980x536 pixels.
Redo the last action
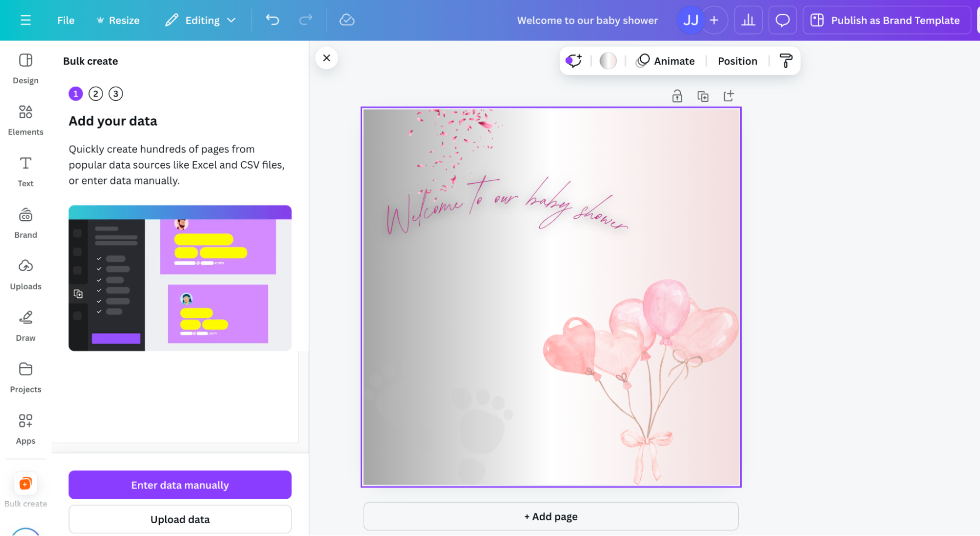[305, 20]
